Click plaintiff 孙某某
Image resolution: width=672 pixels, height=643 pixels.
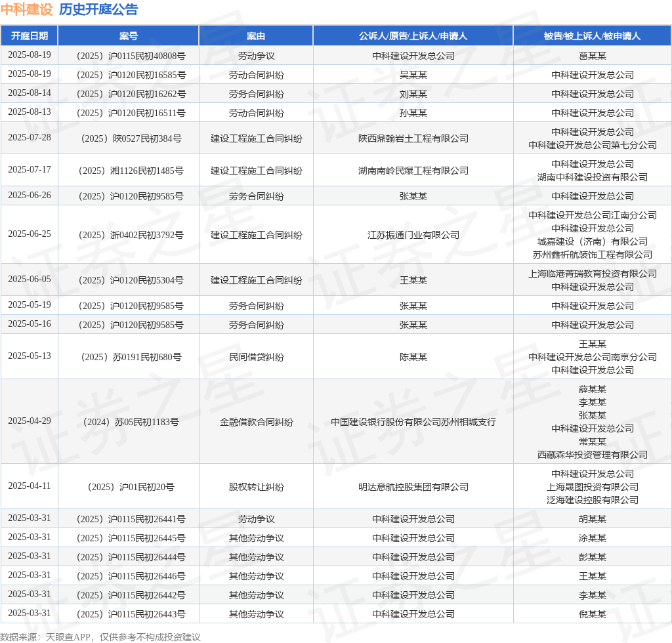click(x=413, y=113)
